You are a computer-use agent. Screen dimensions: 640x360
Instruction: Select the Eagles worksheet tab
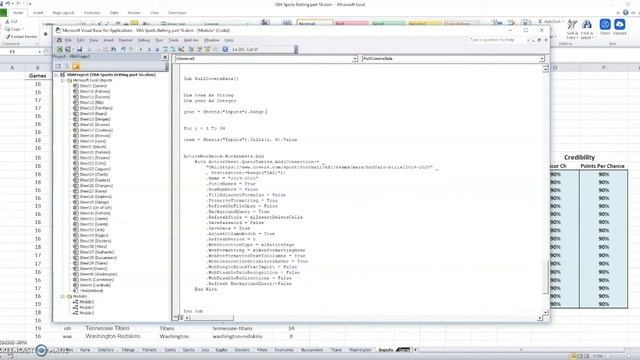(222, 350)
